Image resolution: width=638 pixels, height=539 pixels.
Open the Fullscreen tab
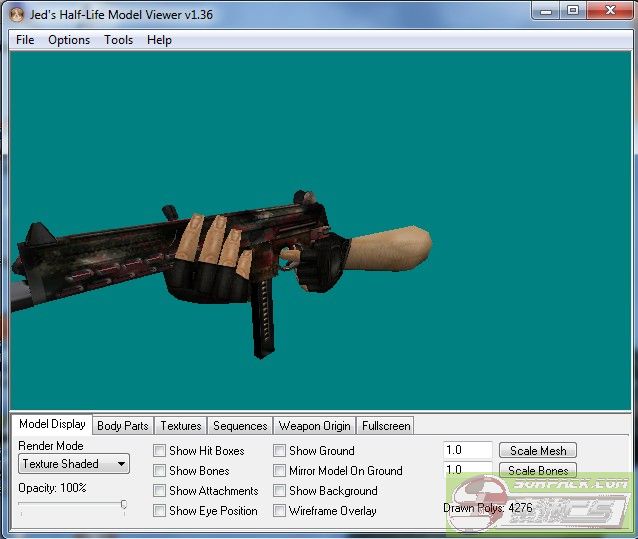pos(386,426)
